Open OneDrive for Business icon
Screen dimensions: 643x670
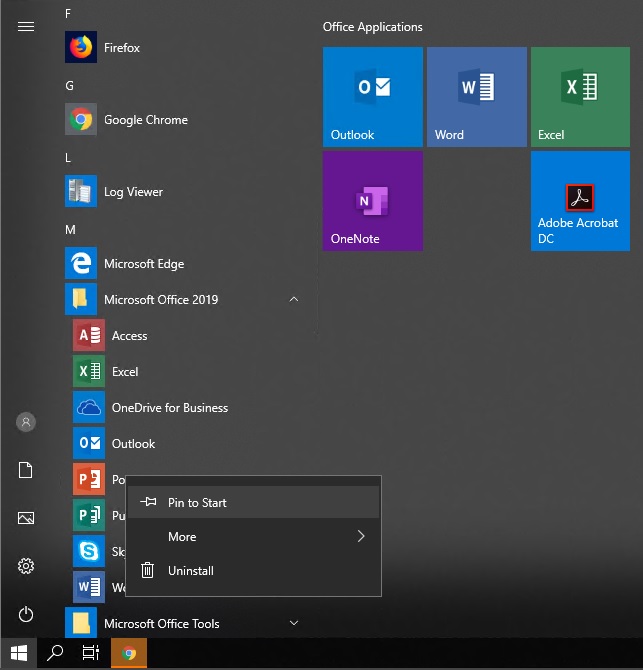(x=88, y=407)
